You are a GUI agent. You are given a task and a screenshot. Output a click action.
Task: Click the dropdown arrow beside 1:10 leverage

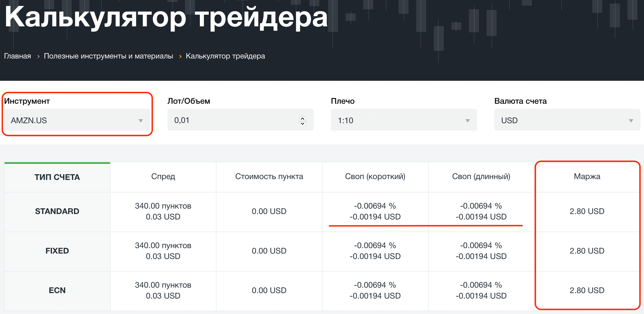pyautogui.click(x=468, y=121)
